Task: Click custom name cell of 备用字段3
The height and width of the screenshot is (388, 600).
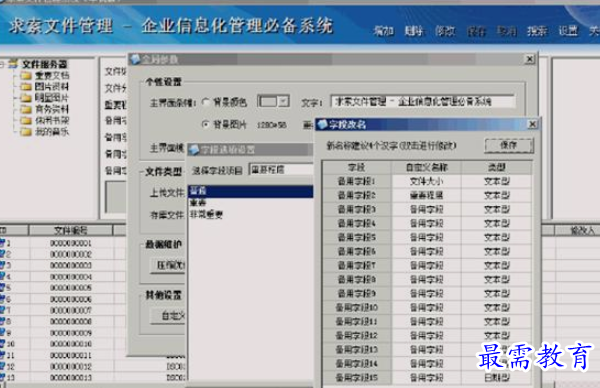Action: click(426, 209)
